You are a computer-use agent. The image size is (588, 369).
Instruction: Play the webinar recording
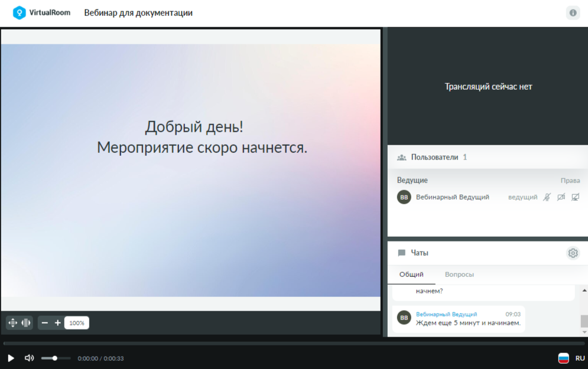coord(11,358)
